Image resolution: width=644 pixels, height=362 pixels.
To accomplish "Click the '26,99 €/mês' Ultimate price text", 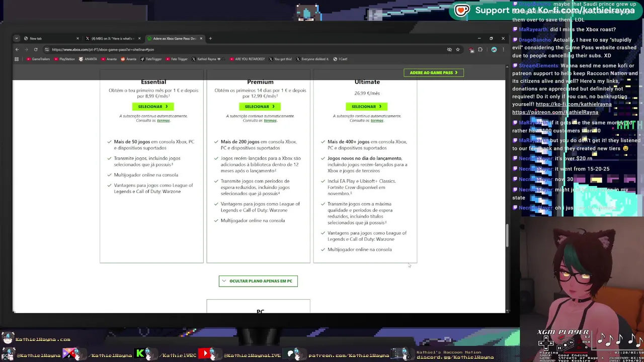I will (x=367, y=93).
